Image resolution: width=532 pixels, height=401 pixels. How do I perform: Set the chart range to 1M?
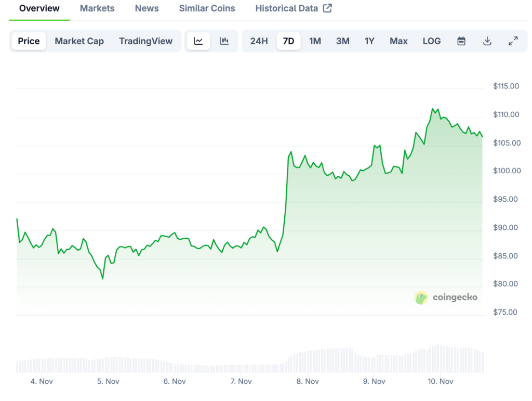[x=315, y=41]
